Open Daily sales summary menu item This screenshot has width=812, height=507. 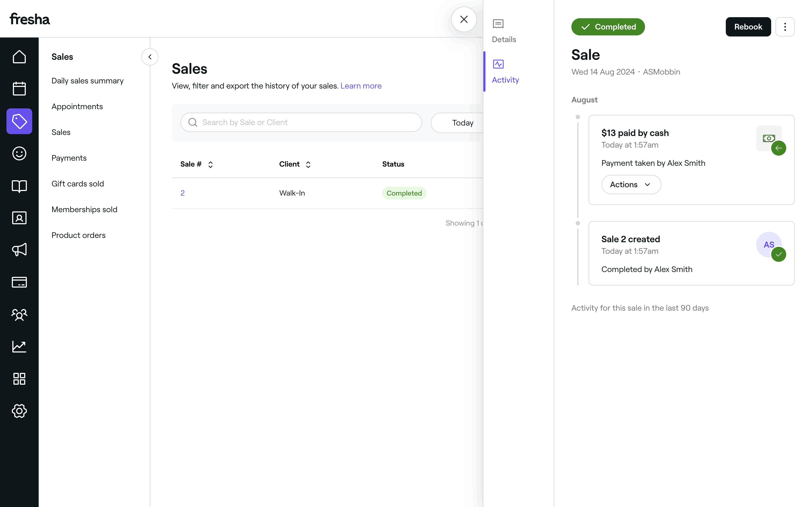tap(87, 81)
